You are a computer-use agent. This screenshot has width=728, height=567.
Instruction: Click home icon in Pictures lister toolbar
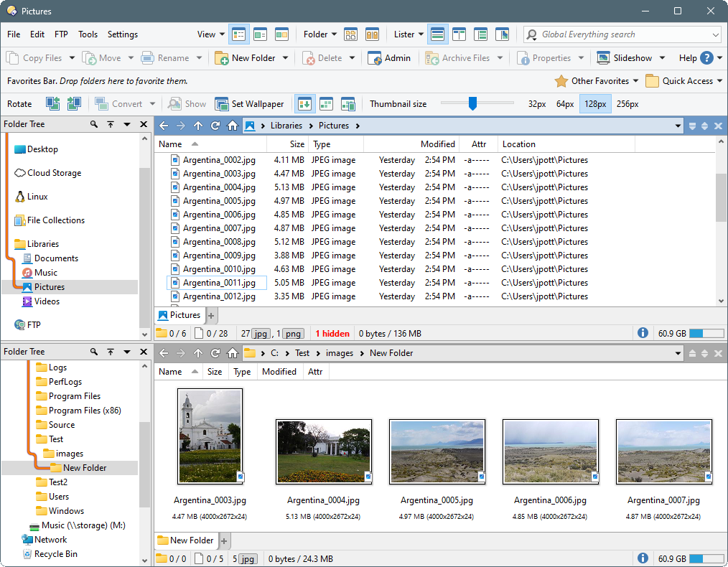pyautogui.click(x=233, y=126)
